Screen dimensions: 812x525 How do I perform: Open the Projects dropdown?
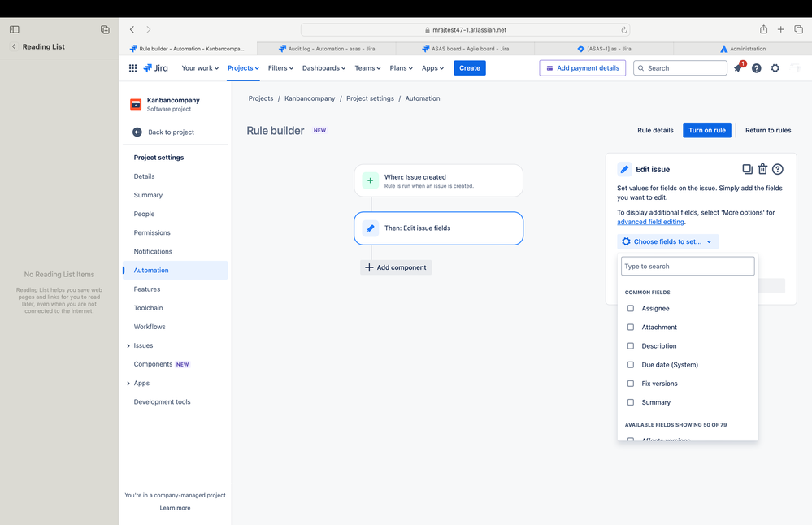click(243, 67)
